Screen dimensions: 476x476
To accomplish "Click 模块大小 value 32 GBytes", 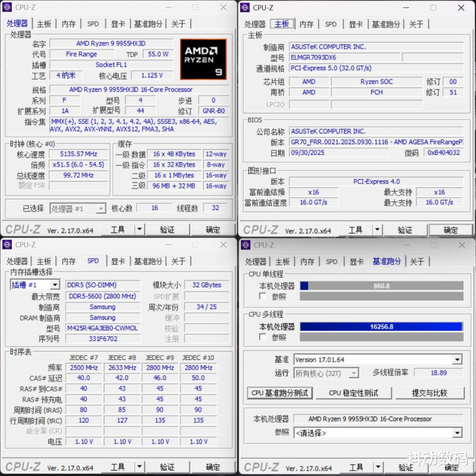I will click(207, 285).
